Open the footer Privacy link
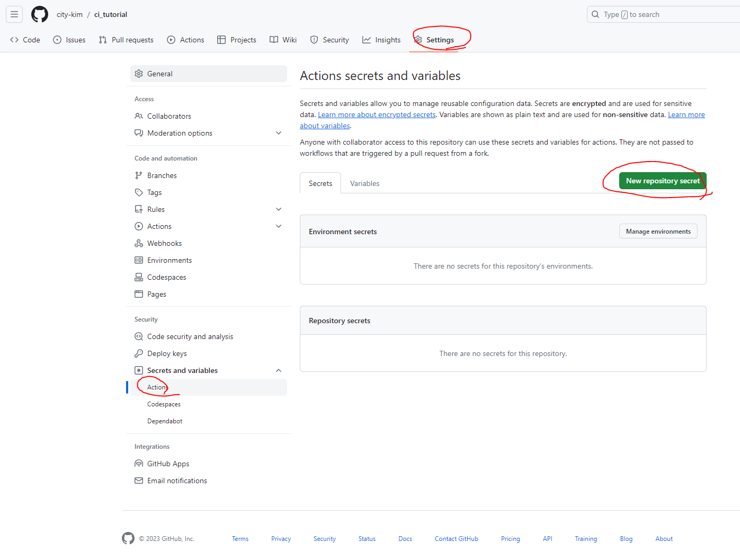Viewport: 740px width, 560px height. click(281, 539)
